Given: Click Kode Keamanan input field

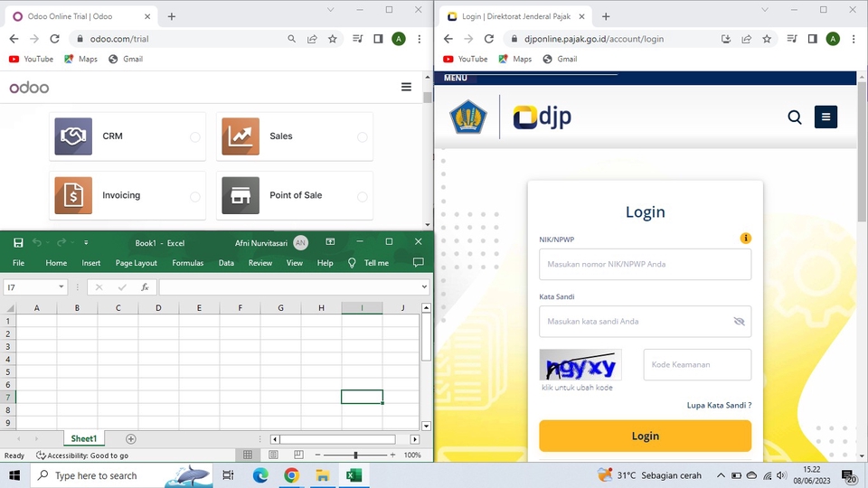Looking at the screenshot, I should tap(697, 364).
